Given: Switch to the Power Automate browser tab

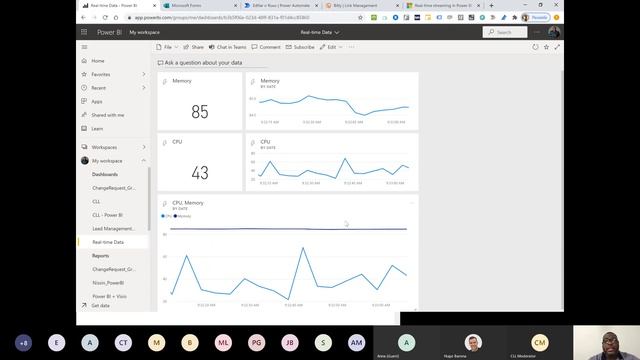Looking at the screenshot, I should (x=281, y=6).
